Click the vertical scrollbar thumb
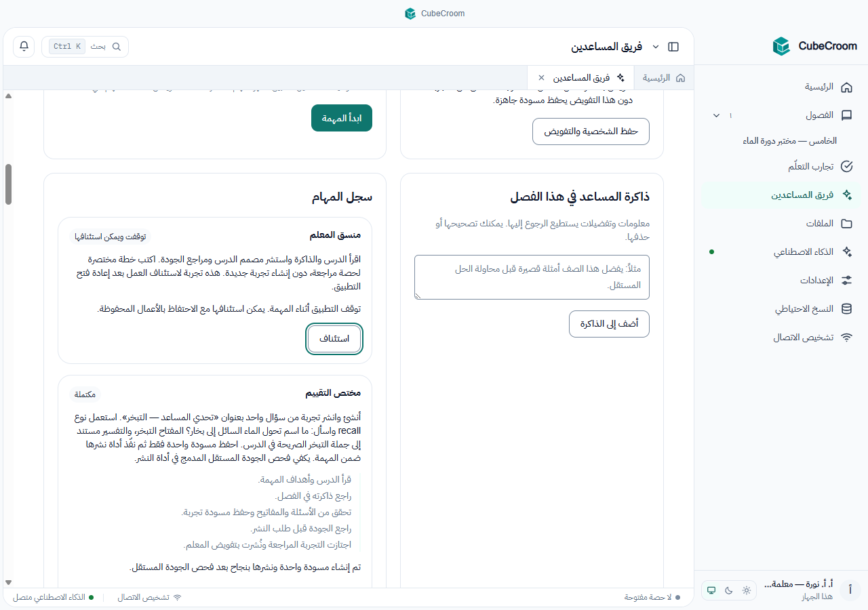868x610 pixels. coord(9,184)
